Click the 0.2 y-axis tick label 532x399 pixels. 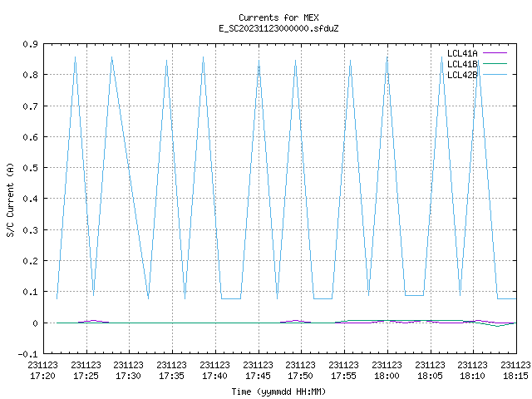30,261
